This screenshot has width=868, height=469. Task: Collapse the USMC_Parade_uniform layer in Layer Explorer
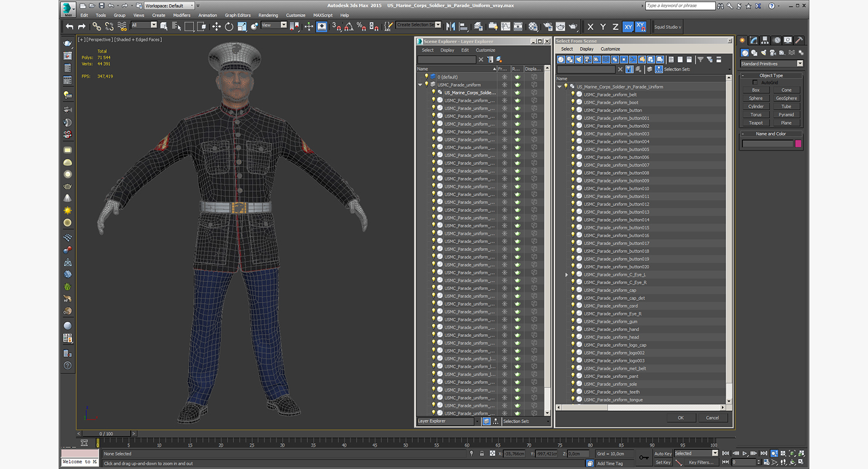pyautogui.click(x=420, y=84)
